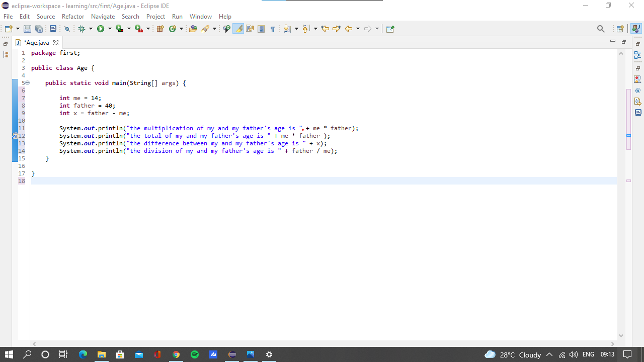Maximize the editor area
The height and width of the screenshot is (362, 644).
[x=624, y=42]
